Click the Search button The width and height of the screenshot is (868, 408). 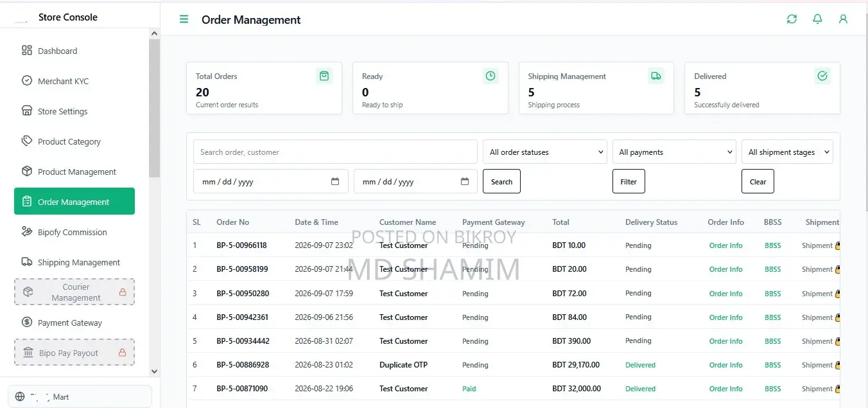coord(501,181)
